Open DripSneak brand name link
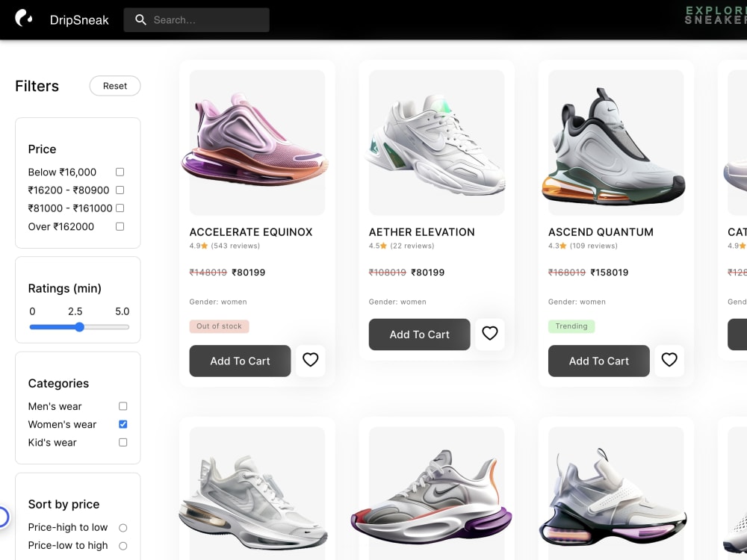The height and width of the screenshot is (560, 747). (x=79, y=20)
